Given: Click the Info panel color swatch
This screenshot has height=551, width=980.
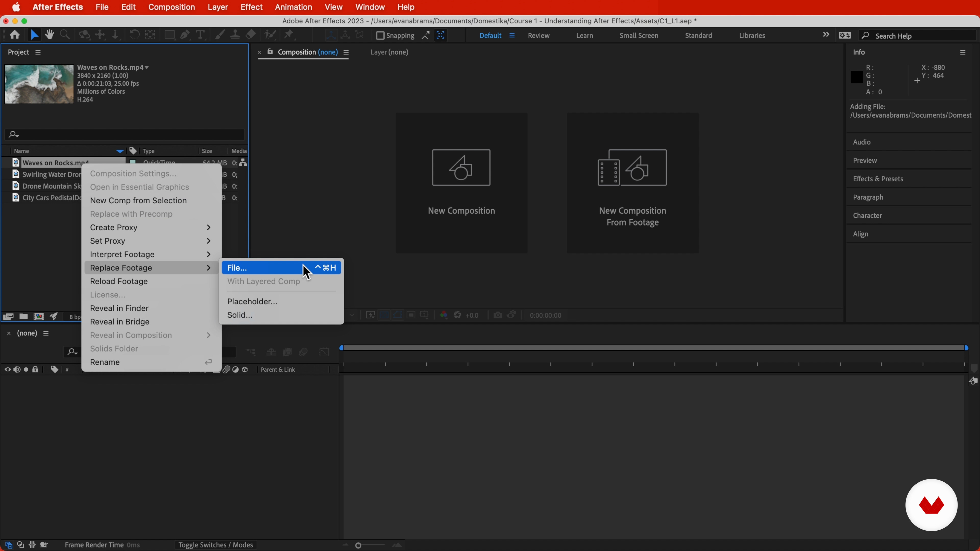Looking at the screenshot, I should [856, 78].
